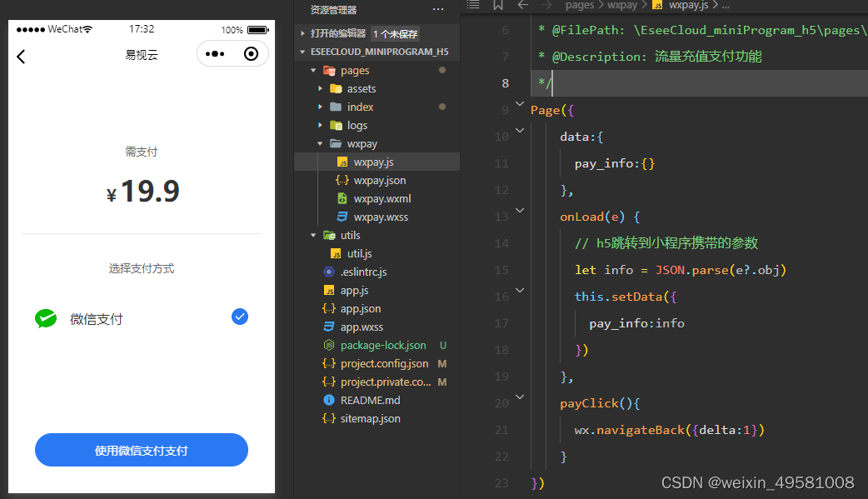Viewport: 868px width, 499px height.
Task: Toggle the editor outline list icon
Action: click(x=473, y=5)
